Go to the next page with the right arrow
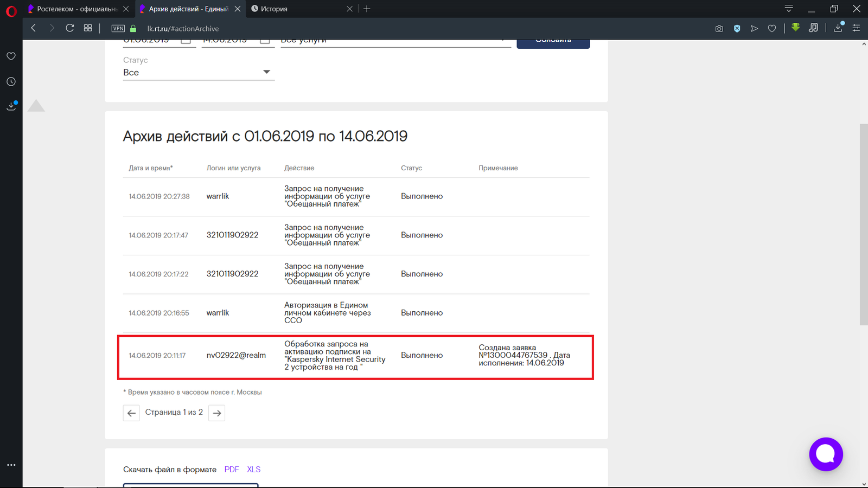 pyautogui.click(x=217, y=413)
